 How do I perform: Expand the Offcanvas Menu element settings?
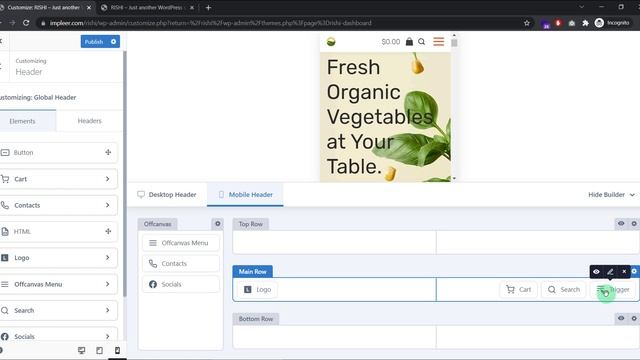108,284
